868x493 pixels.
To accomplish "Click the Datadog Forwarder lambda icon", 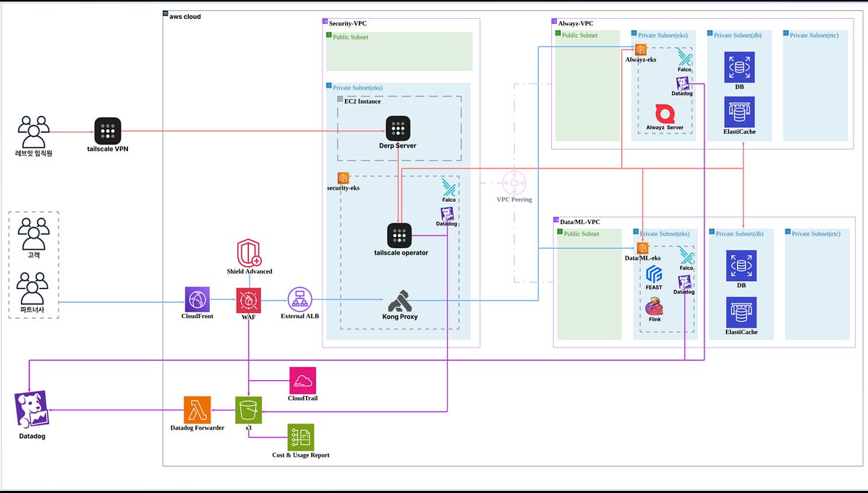I will [x=197, y=410].
